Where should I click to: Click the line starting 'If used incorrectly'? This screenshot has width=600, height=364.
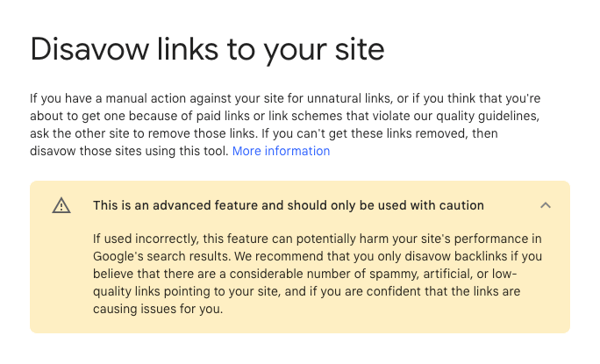[x=317, y=239]
